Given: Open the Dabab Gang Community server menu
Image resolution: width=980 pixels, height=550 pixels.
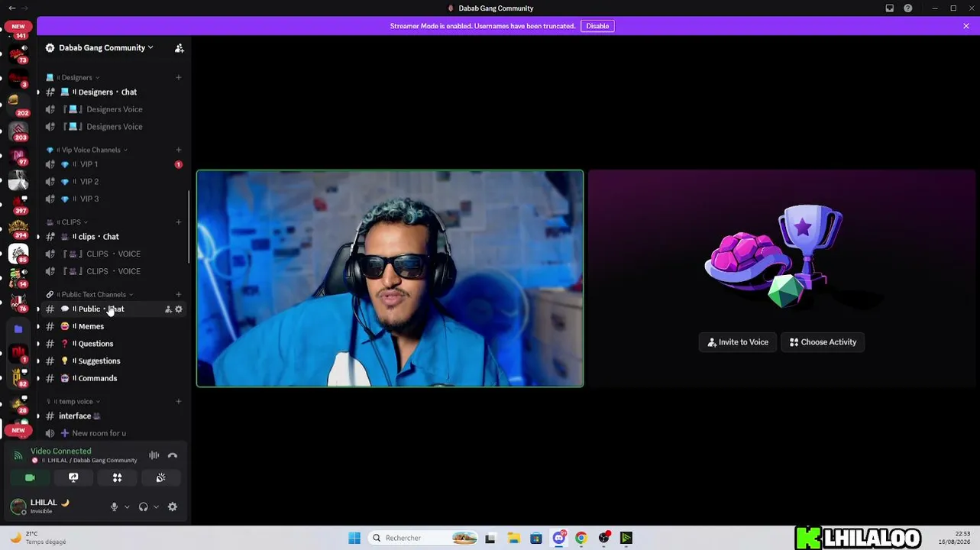Looking at the screenshot, I should [106, 47].
